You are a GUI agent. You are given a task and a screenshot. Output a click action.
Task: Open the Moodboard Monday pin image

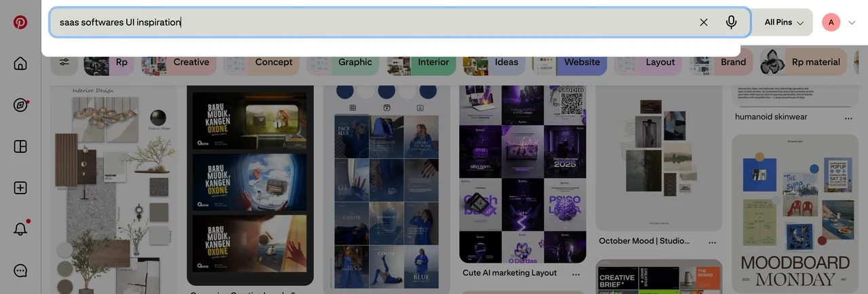[x=795, y=214]
